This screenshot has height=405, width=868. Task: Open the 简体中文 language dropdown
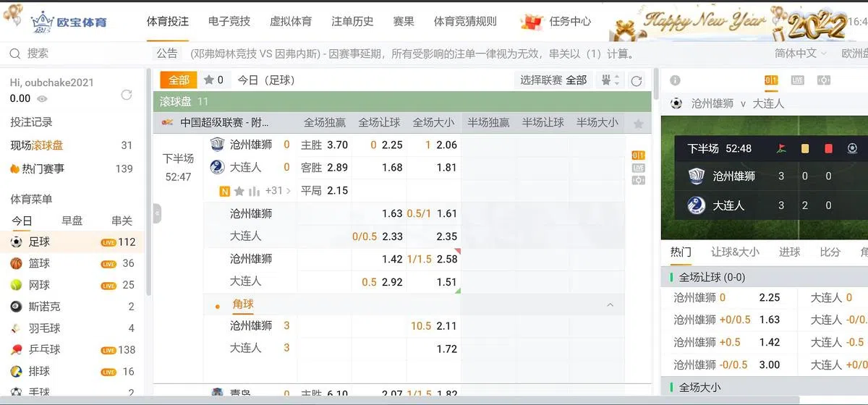click(x=801, y=54)
